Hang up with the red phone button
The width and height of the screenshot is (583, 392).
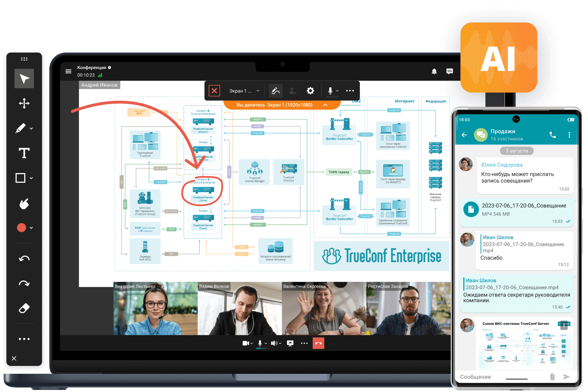pos(318,343)
